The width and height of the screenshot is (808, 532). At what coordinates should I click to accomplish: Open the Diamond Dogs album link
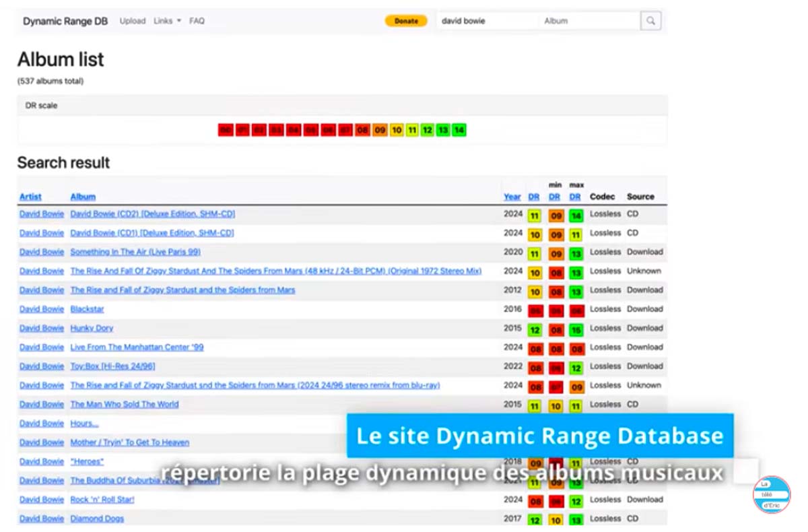pyautogui.click(x=97, y=519)
